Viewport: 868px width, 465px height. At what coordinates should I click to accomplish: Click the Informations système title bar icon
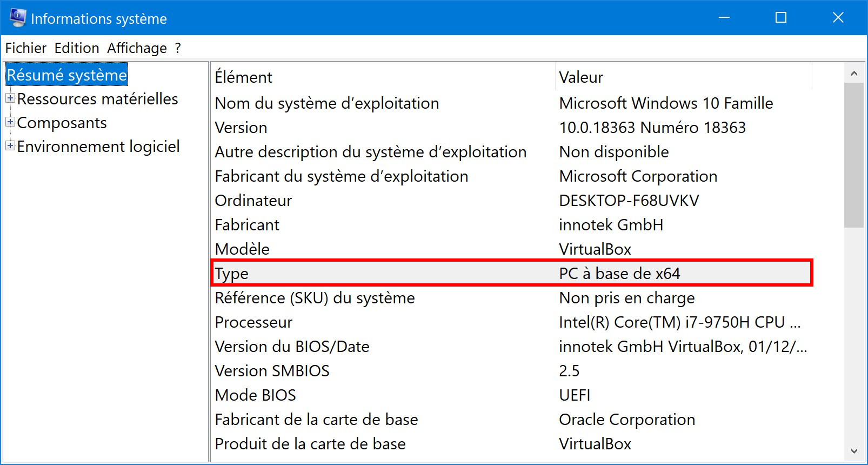tap(17, 18)
